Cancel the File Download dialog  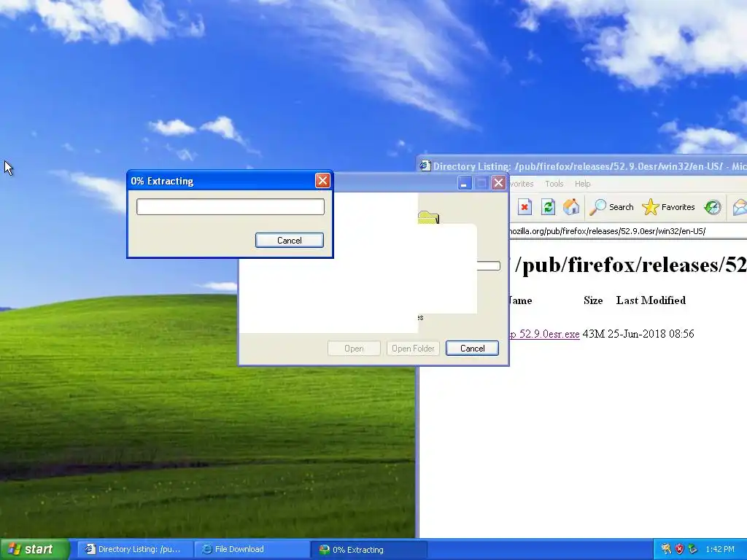(472, 349)
